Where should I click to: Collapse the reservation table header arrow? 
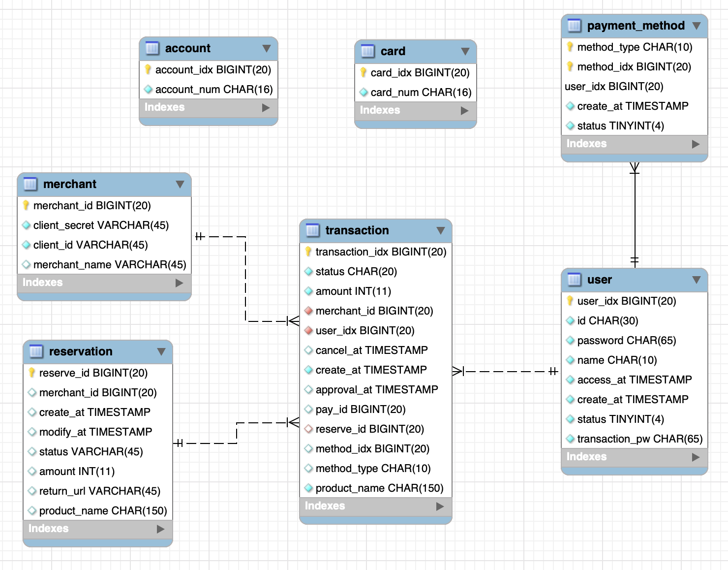coord(161,351)
